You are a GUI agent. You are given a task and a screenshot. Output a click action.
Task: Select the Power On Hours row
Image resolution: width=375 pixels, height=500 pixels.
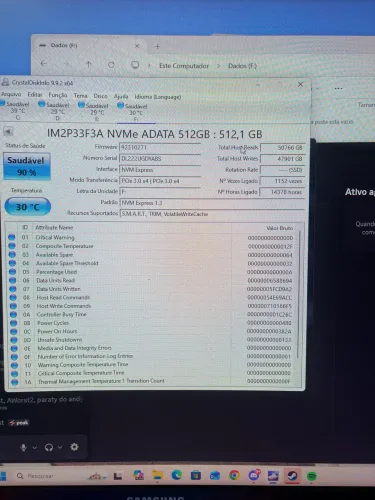151,331
